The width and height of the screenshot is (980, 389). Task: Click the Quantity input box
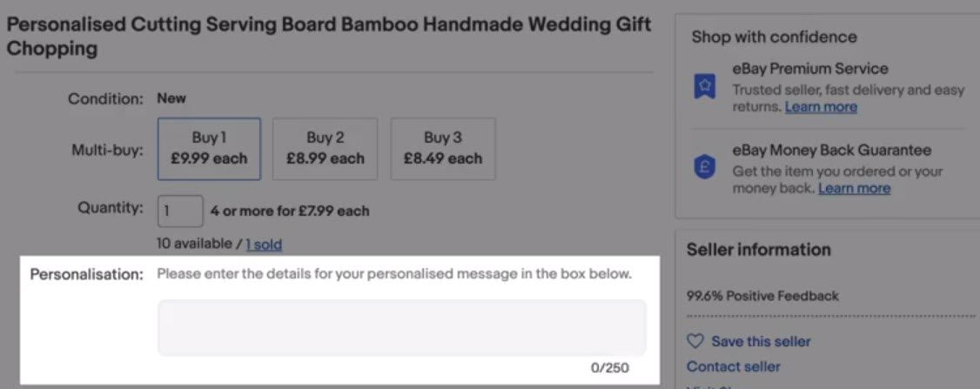point(180,211)
